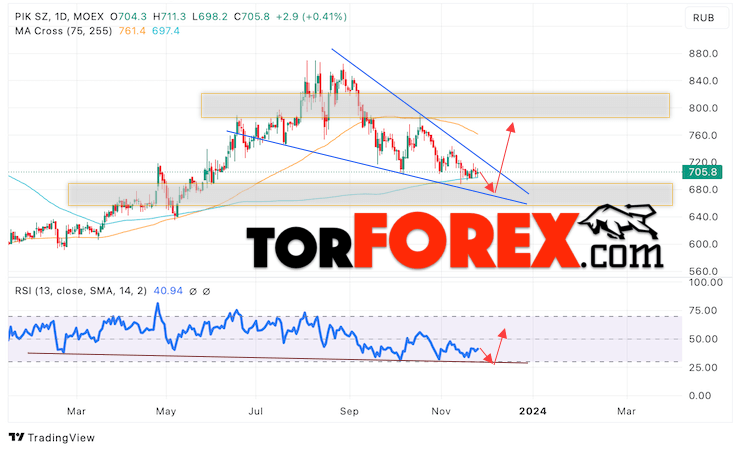Click the 840.0 price axis label

[x=703, y=81]
